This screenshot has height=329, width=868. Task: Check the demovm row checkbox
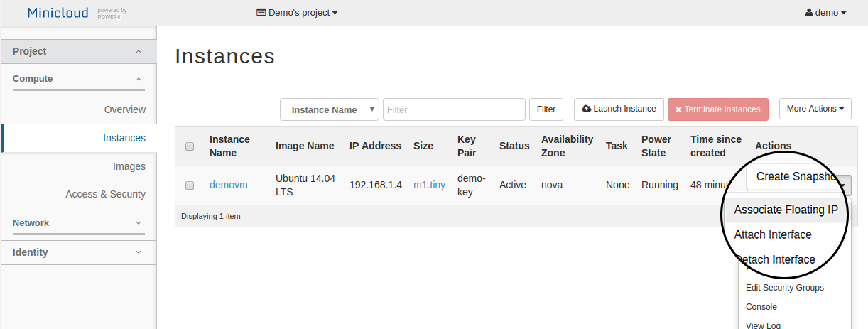coord(190,185)
